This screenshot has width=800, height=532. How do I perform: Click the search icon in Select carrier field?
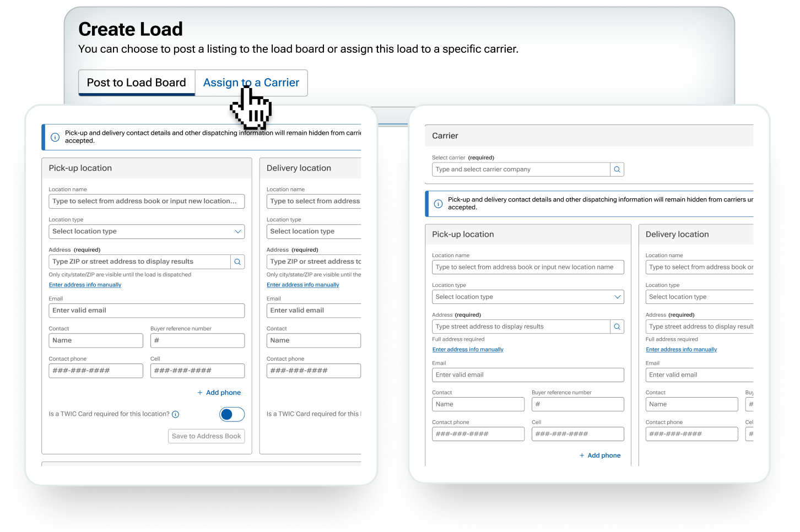click(617, 170)
